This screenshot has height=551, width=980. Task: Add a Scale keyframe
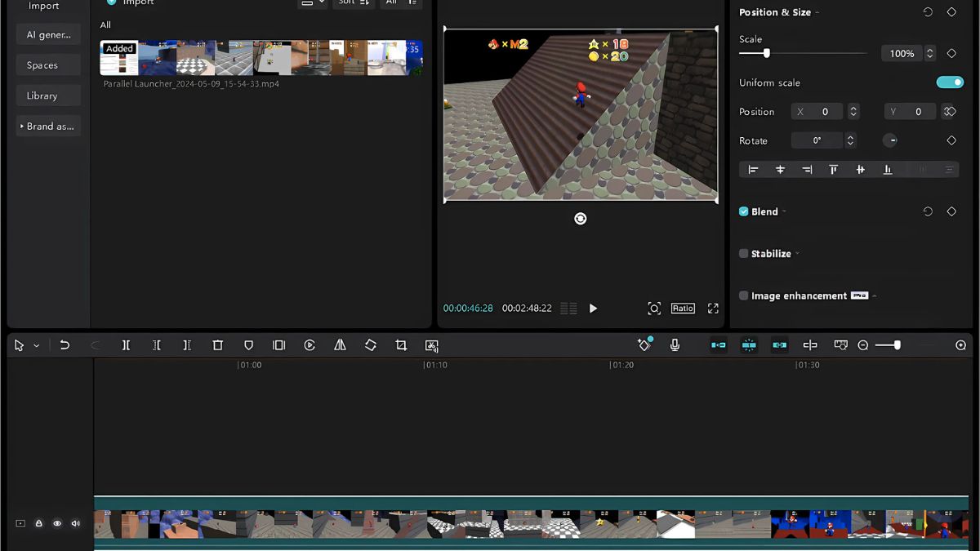pyautogui.click(x=951, y=53)
